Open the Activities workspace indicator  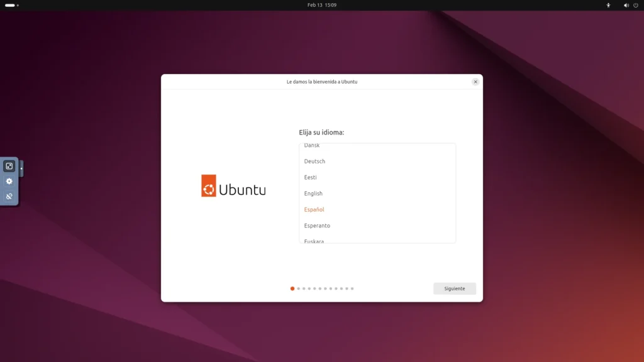point(12,5)
